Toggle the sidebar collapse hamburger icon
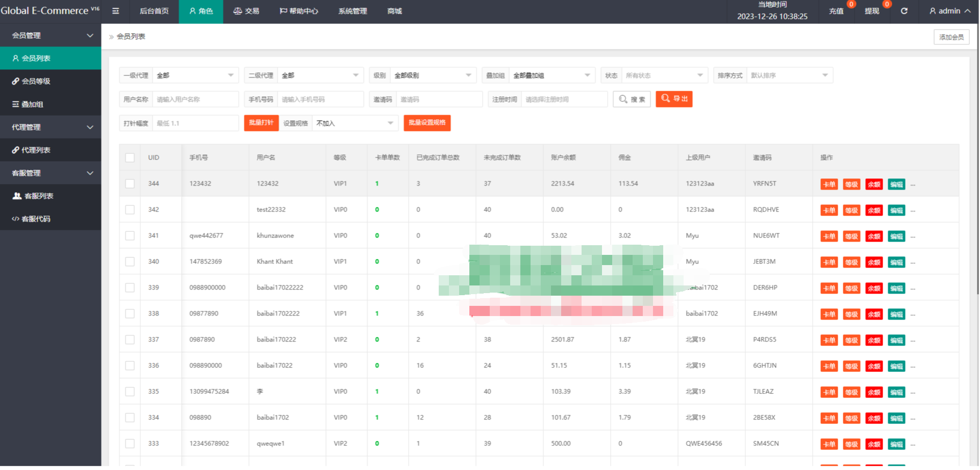The height and width of the screenshot is (470, 980). 116,11
